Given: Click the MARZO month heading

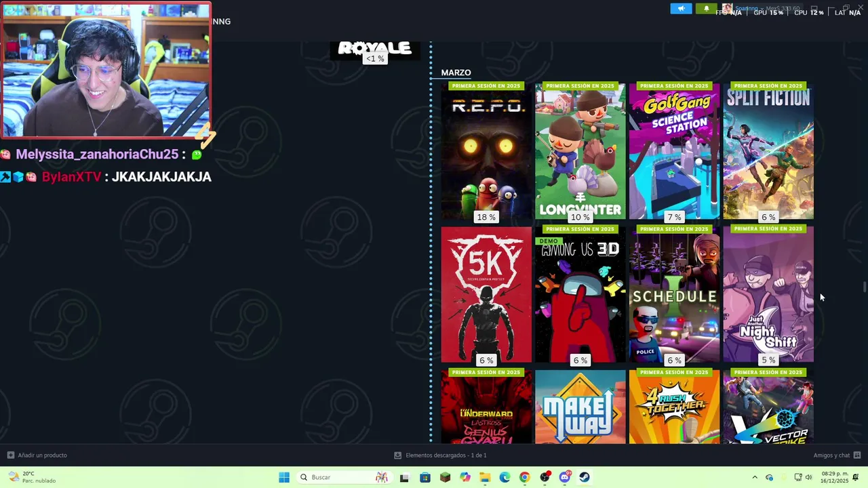Looking at the screenshot, I should 456,73.
